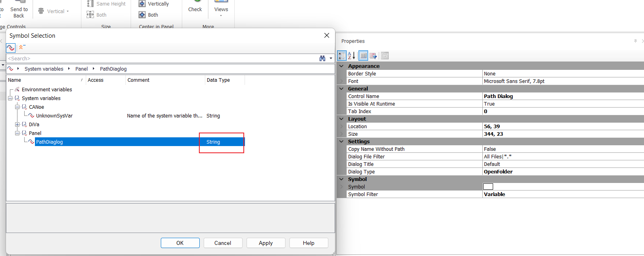Click the Border Style value None
The height and width of the screenshot is (256, 644).
[490, 73]
